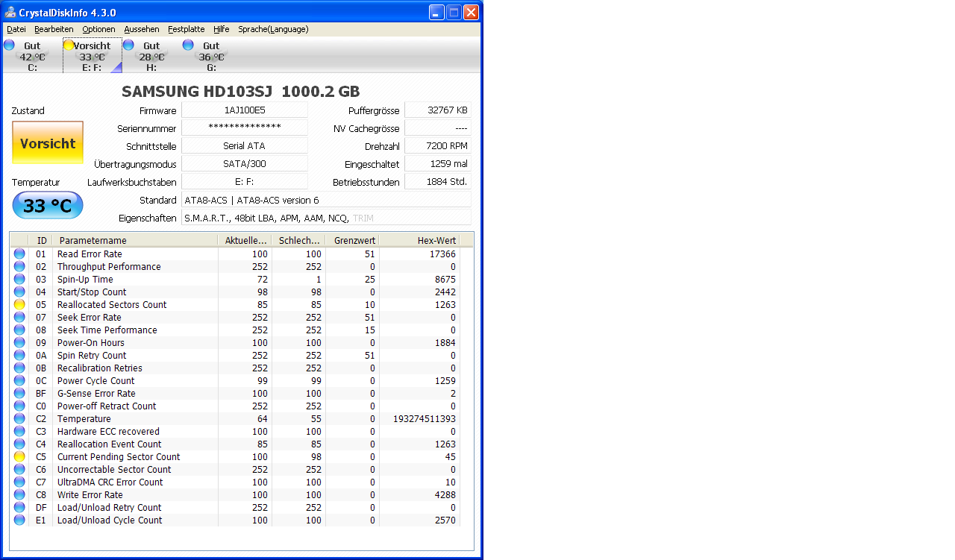The width and height of the screenshot is (955, 560).
Task: Click the status icon of Throughput Performance
Action: (x=19, y=267)
